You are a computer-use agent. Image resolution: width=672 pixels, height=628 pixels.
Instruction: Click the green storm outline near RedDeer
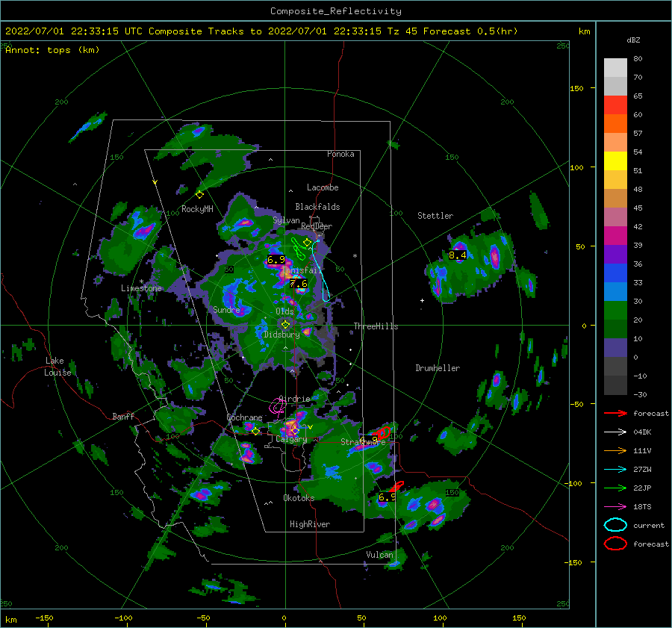[x=298, y=248]
